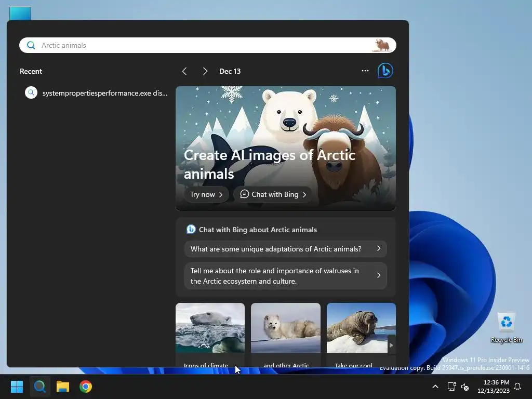Open File Explorer from taskbar
This screenshot has width=532, height=399.
coord(63,387)
